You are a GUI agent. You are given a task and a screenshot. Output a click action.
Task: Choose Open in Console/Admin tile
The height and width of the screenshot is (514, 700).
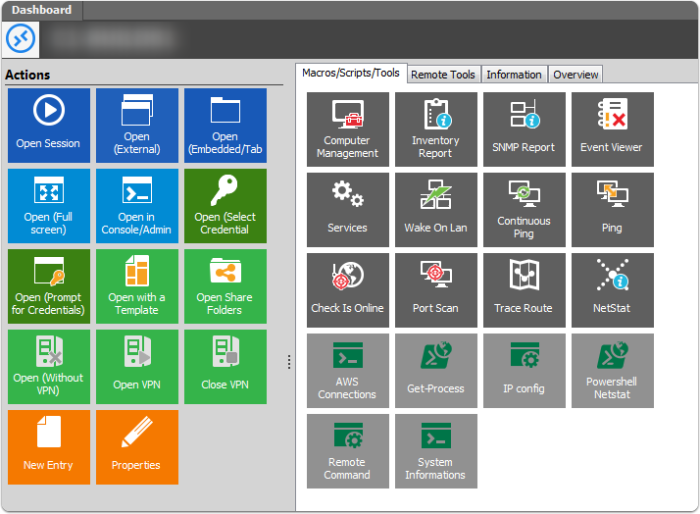[136, 206]
